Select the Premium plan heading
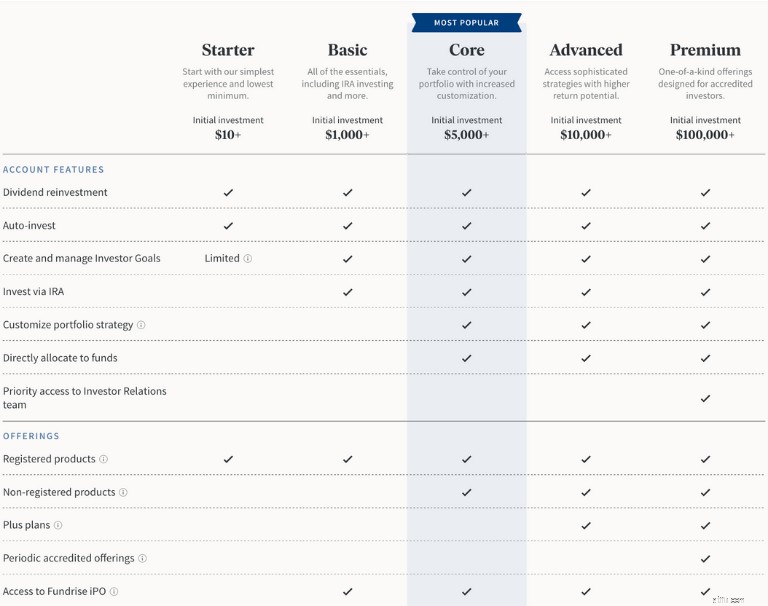Viewport: 768px width, 606px height. pyautogui.click(x=705, y=50)
